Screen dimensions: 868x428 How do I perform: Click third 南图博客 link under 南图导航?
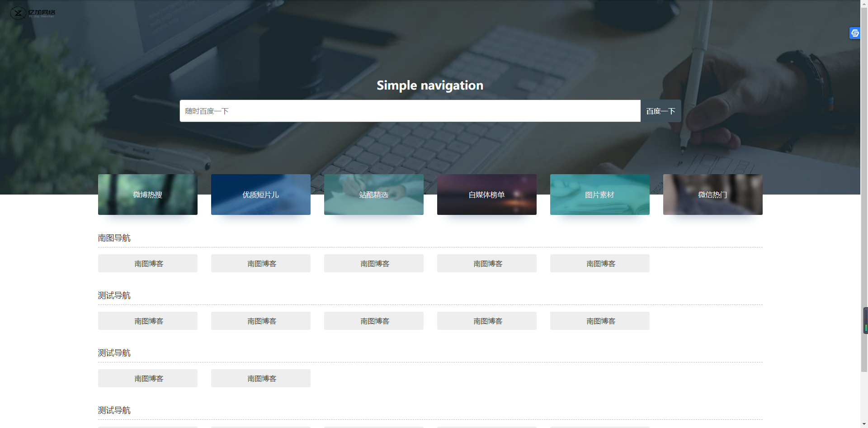(374, 263)
